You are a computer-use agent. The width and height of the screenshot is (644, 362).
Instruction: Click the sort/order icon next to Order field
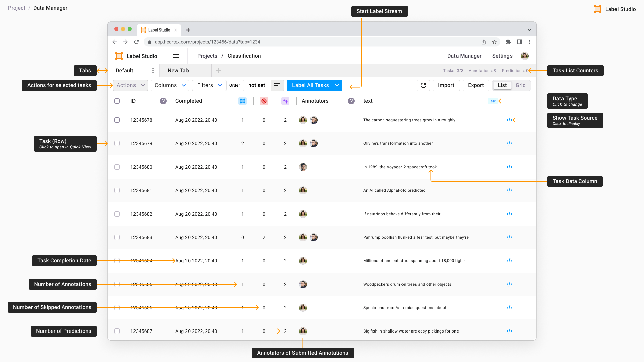(277, 85)
